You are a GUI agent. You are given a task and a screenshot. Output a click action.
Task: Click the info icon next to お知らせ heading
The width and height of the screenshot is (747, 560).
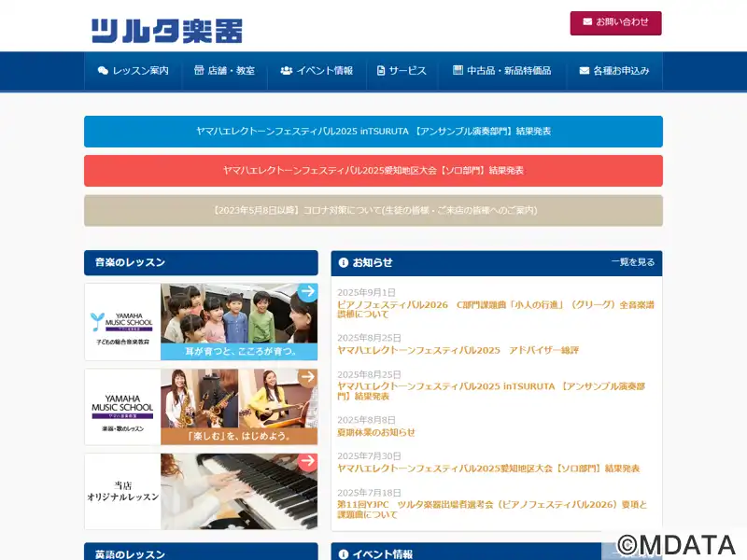(344, 262)
